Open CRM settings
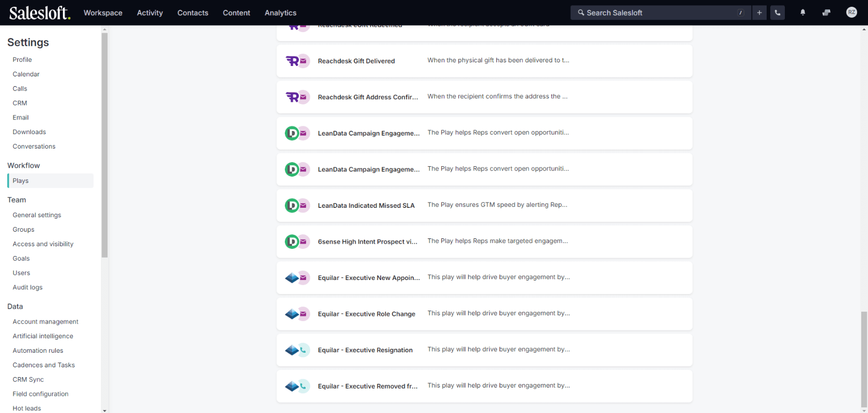868x413 pixels. (20, 103)
